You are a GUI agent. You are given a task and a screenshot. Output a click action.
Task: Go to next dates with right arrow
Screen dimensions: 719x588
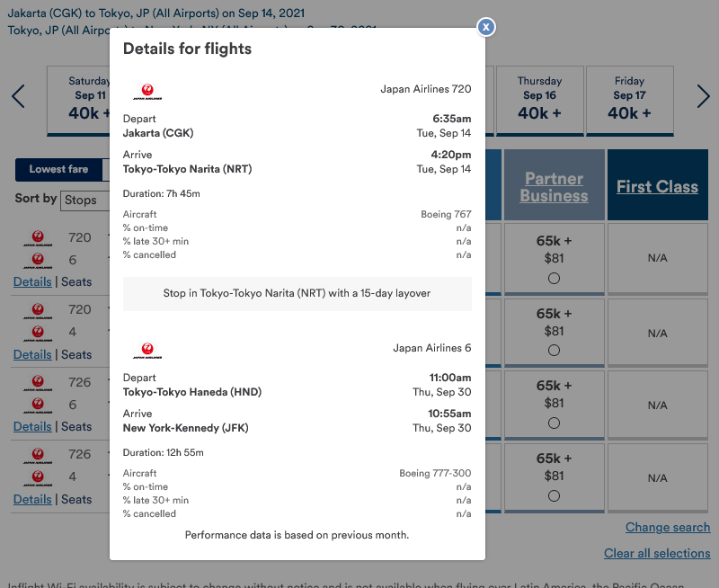(703, 96)
